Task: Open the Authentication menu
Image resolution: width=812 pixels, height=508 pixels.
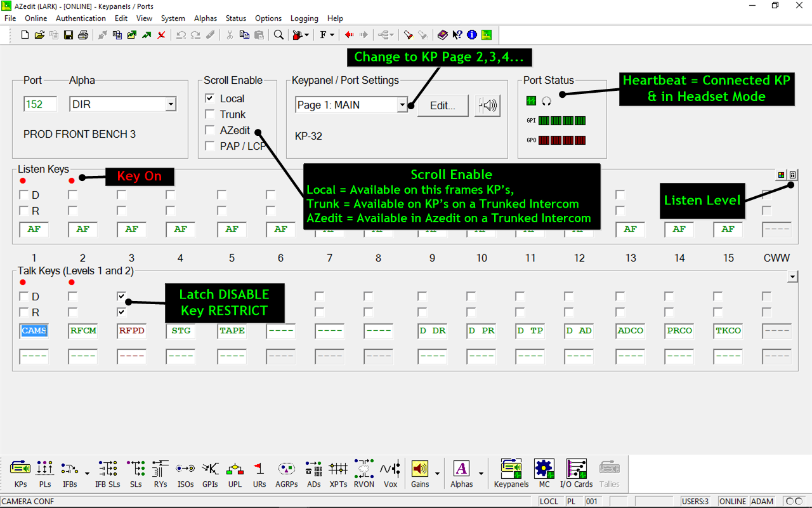Action: (81, 18)
